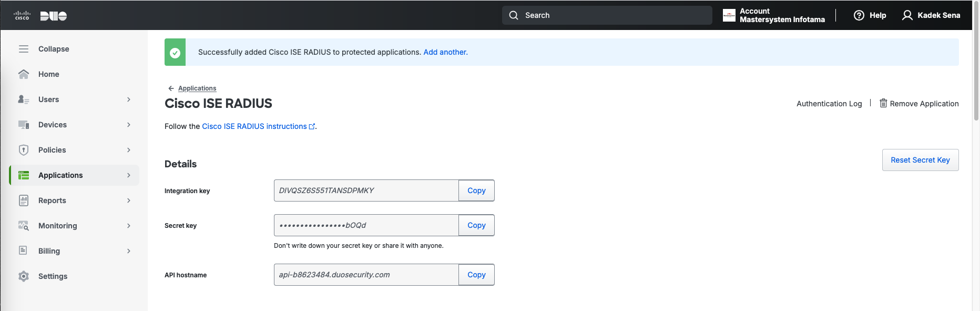Expand the Billing submenu chevron
This screenshot has height=311, width=980.
click(129, 251)
